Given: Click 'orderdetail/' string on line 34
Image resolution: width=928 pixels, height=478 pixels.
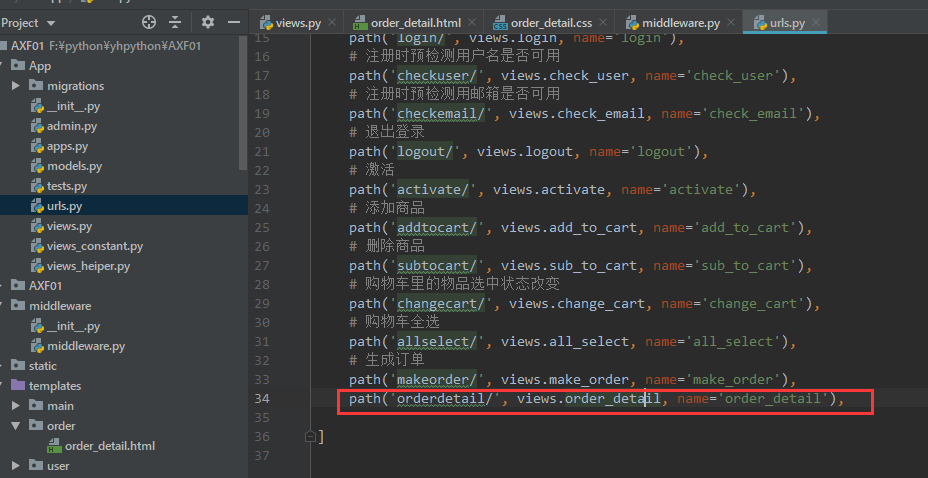Looking at the screenshot, I should (445, 399).
